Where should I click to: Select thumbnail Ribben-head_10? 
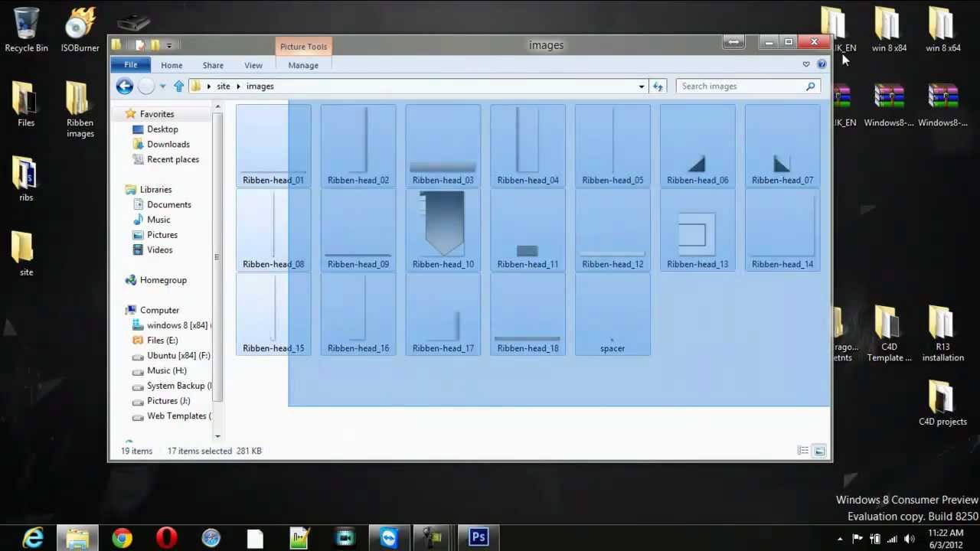pyautogui.click(x=443, y=230)
